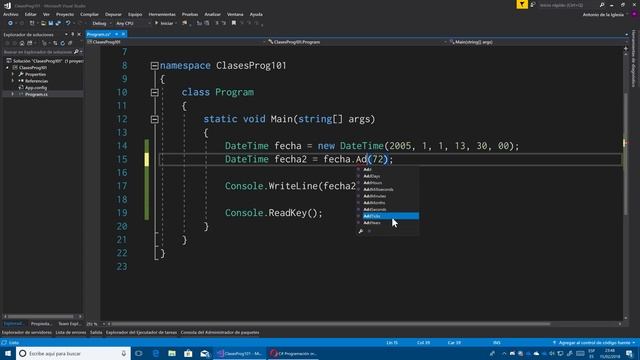Click Solution Explorer refresh icon
The height and width of the screenshot is (360, 640).
click(62, 43)
